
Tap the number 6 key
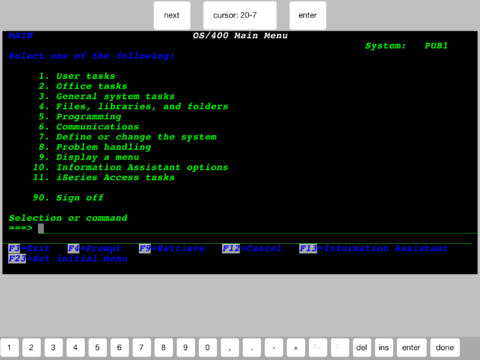[x=119, y=348]
